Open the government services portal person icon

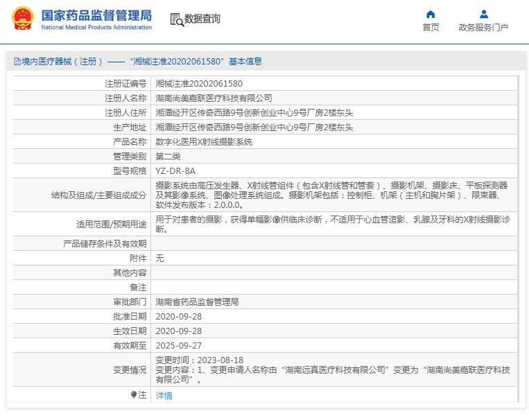pyautogui.click(x=483, y=14)
